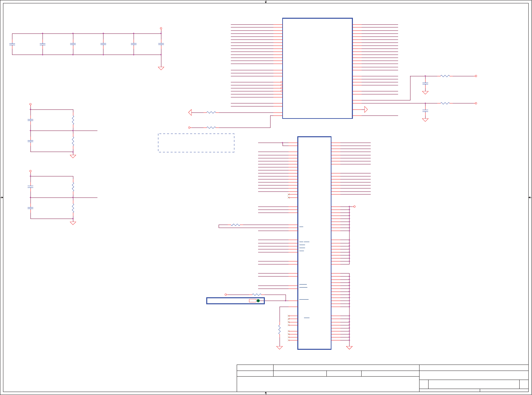Select the resistor just above the dashed note box
The height and width of the screenshot is (395, 532).
click(x=211, y=128)
